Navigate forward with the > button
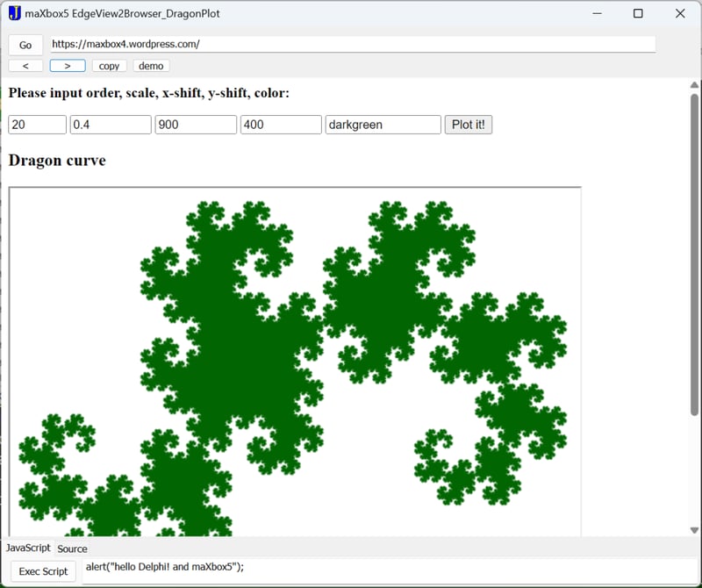The width and height of the screenshot is (702, 588). (68, 65)
